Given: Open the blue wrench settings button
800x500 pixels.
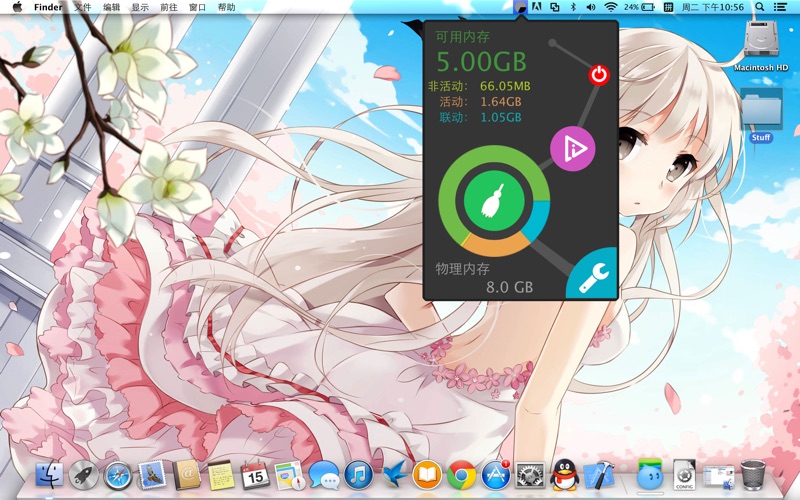Looking at the screenshot, I should tap(594, 276).
